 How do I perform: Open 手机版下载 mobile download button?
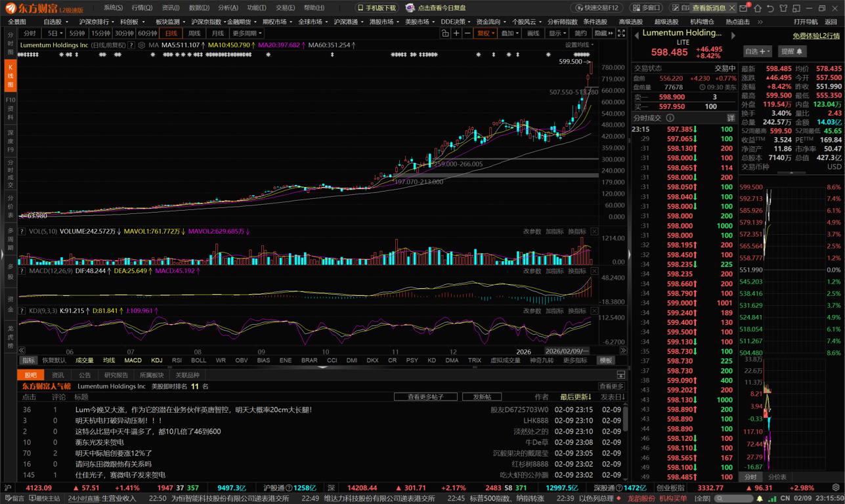coord(377,8)
